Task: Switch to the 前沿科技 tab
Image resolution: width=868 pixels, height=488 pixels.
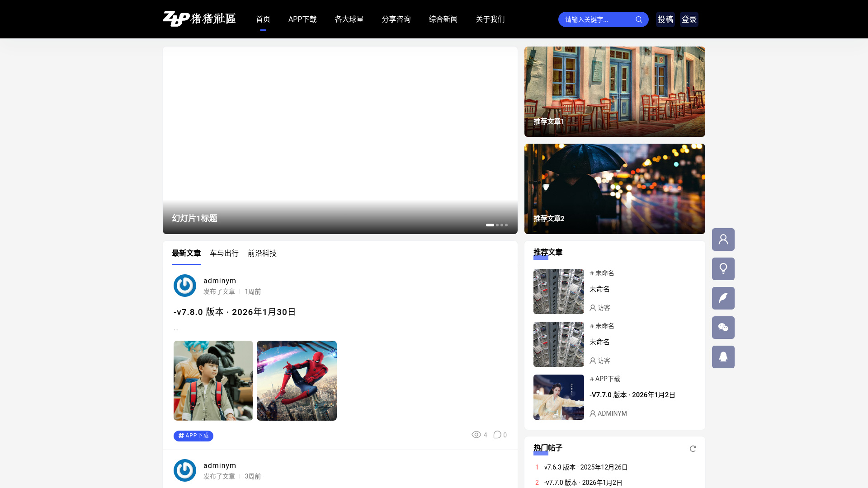Action: click(x=262, y=253)
